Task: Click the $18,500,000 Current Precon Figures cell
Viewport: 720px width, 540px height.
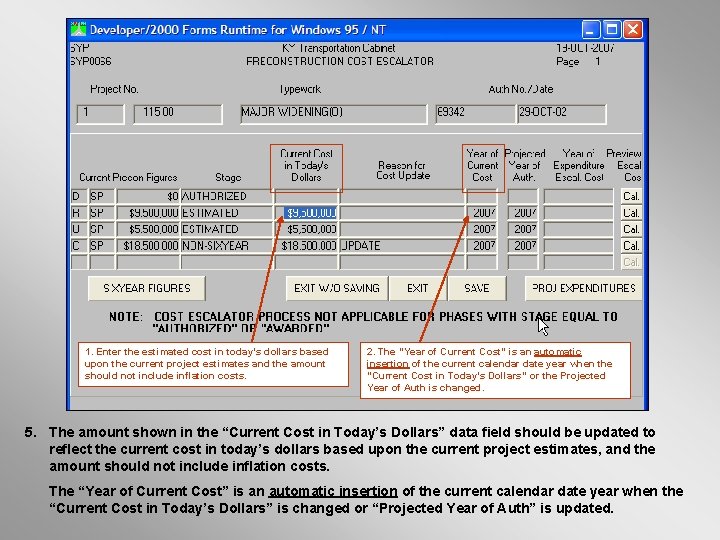Action: click(148, 246)
